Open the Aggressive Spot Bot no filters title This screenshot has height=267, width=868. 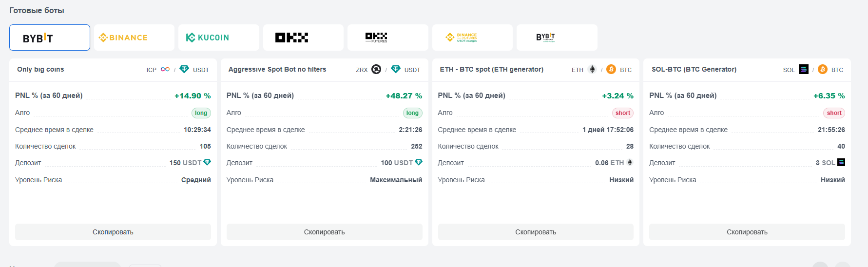click(277, 69)
